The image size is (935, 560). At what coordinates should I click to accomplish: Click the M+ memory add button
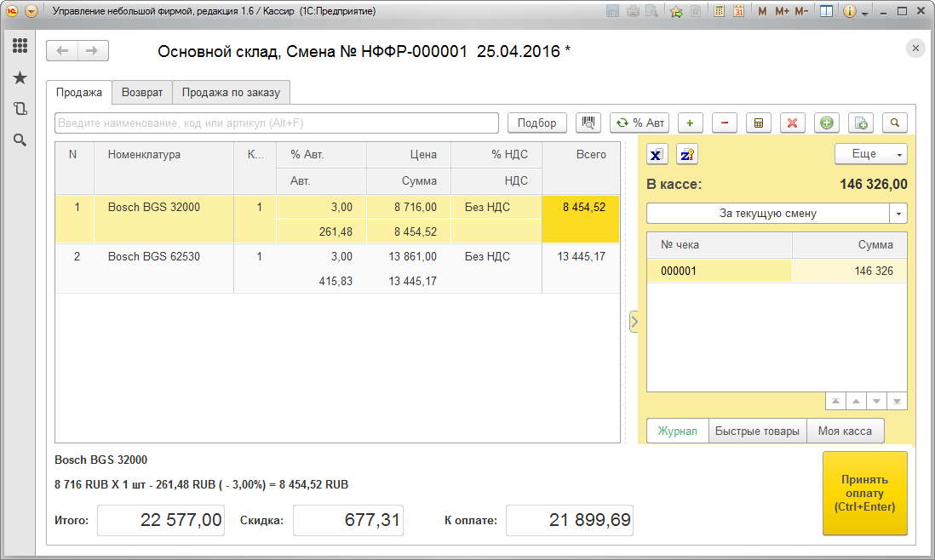[782, 11]
